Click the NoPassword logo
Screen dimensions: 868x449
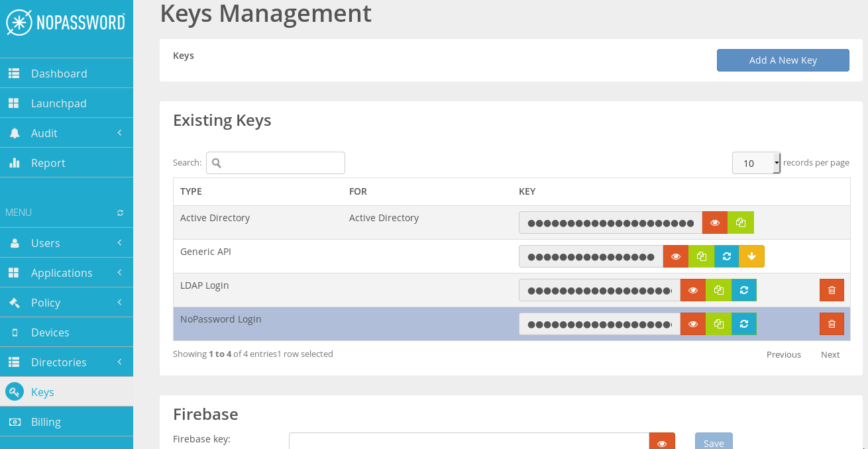66,23
